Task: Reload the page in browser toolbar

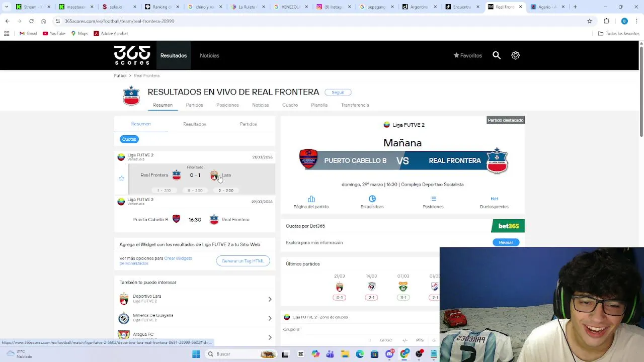Action: point(31,21)
